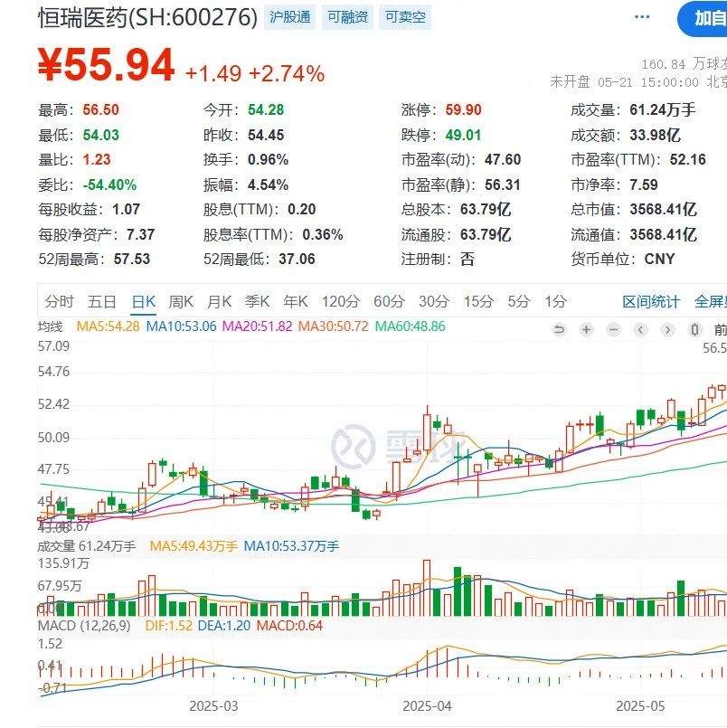Select the 日K daily candlestick tab
727x728 pixels.
(144, 302)
